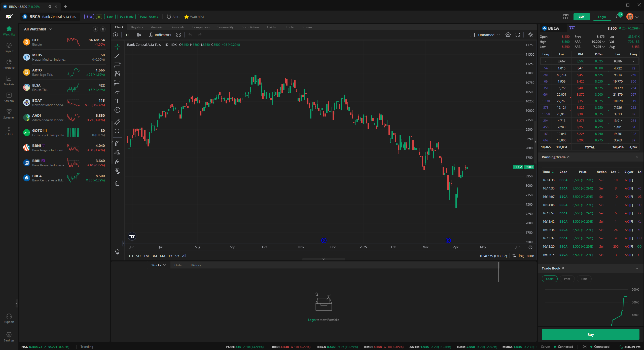Expand the All Watchlist dropdown
644x350 pixels.
38,29
